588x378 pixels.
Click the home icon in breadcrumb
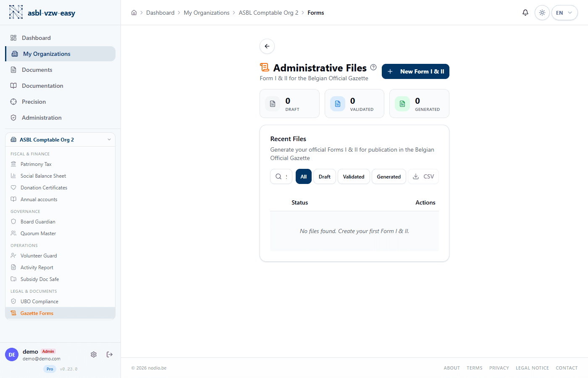point(134,13)
